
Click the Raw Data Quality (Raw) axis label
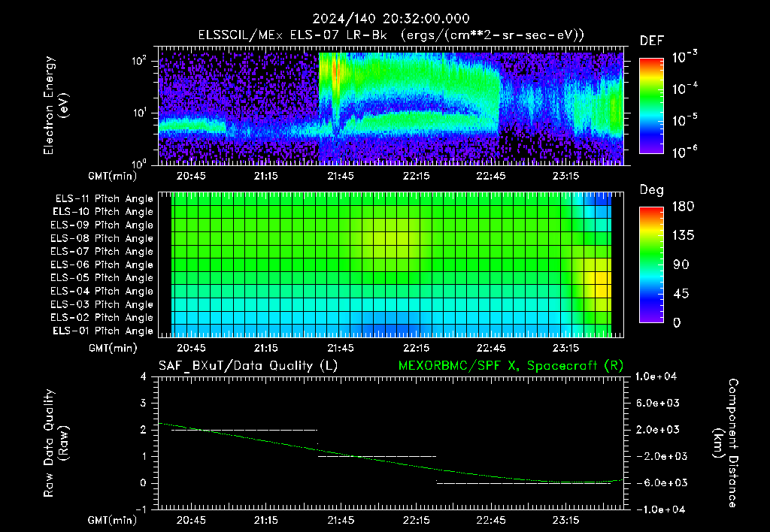click(x=56, y=443)
